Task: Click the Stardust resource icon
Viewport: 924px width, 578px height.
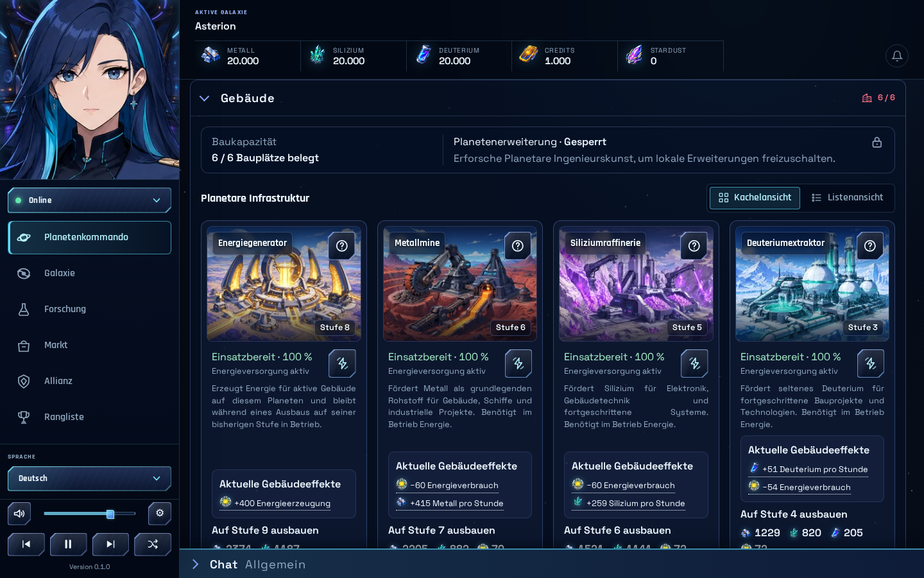Action: click(634, 55)
